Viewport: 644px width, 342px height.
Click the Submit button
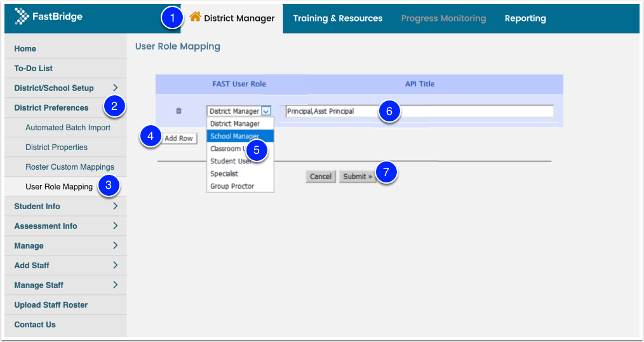[x=358, y=176]
